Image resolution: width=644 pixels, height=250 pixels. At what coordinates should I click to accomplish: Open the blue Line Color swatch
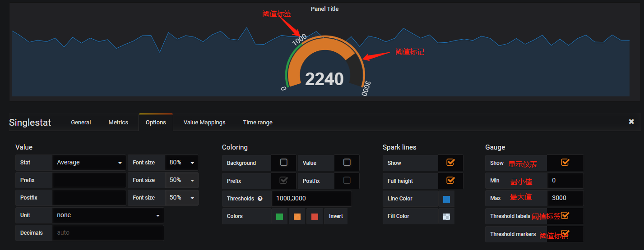tap(446, 199)
